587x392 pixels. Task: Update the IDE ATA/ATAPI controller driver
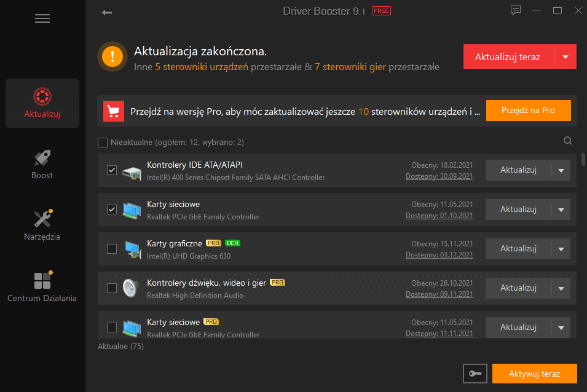[x=519, y=170]
